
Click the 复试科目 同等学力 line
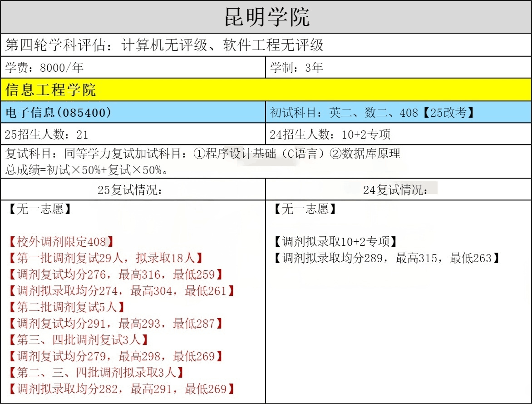coord(203,154)
